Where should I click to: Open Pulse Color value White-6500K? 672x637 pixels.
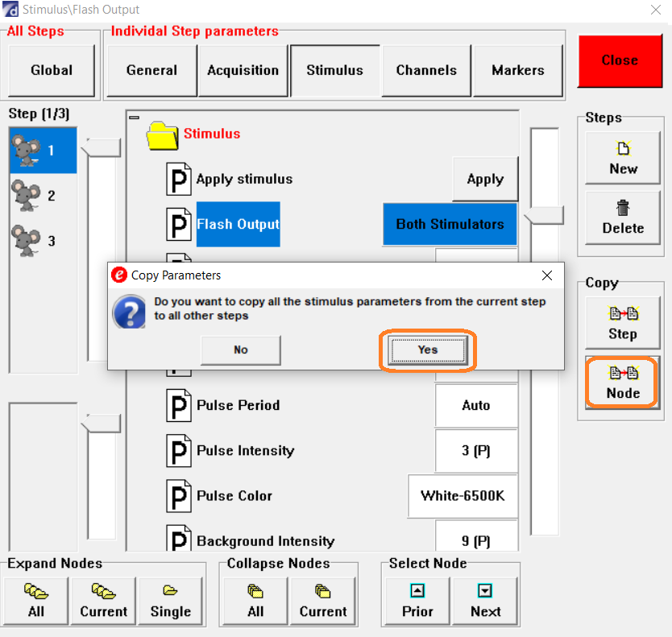(x=463, y=496)
